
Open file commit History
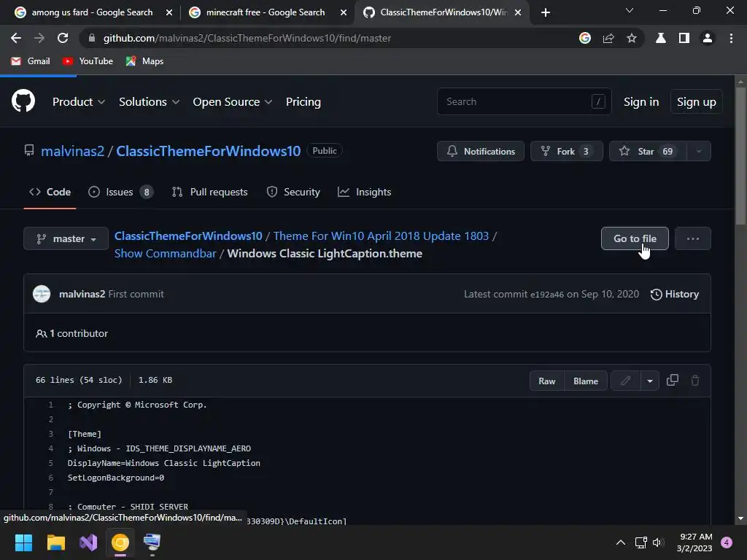point(675,295)
